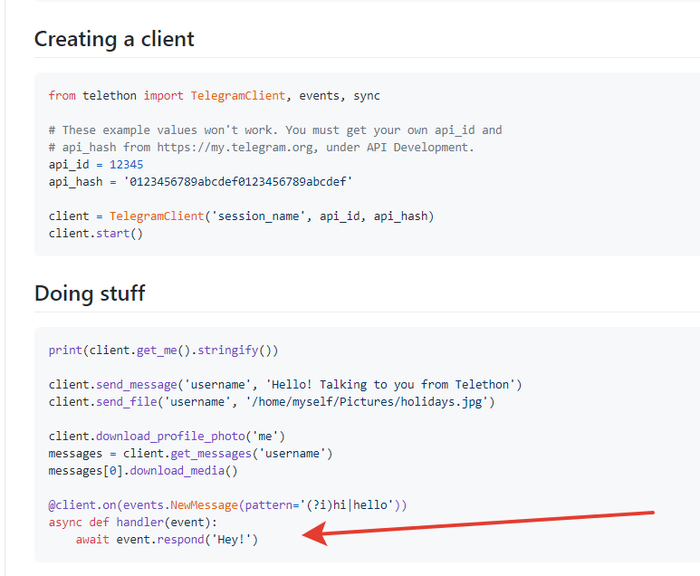Click the comment line starting '# These example values'
Viewport: 700px width, 576px height.
click(x=275, y=130)
